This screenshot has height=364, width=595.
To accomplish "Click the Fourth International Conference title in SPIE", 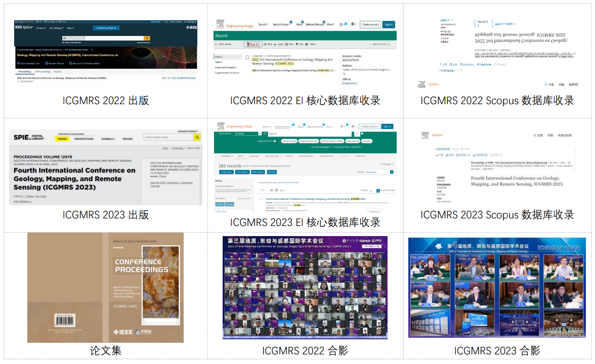I will click(x=74, y=178).
